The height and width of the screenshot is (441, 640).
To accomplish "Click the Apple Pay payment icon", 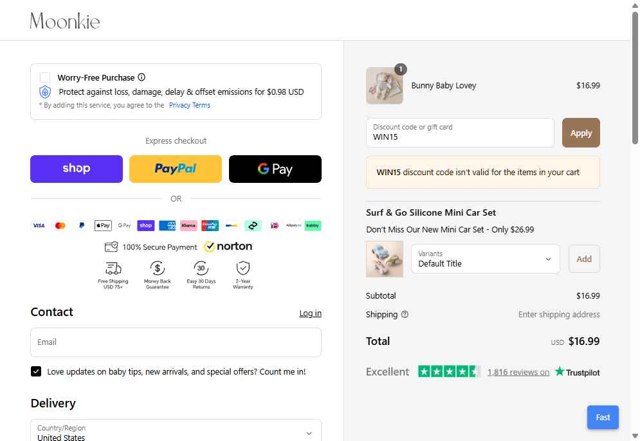I will [103, 225].
